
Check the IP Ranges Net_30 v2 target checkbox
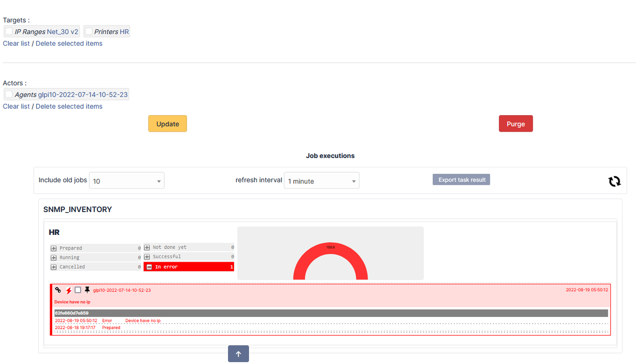8,31
